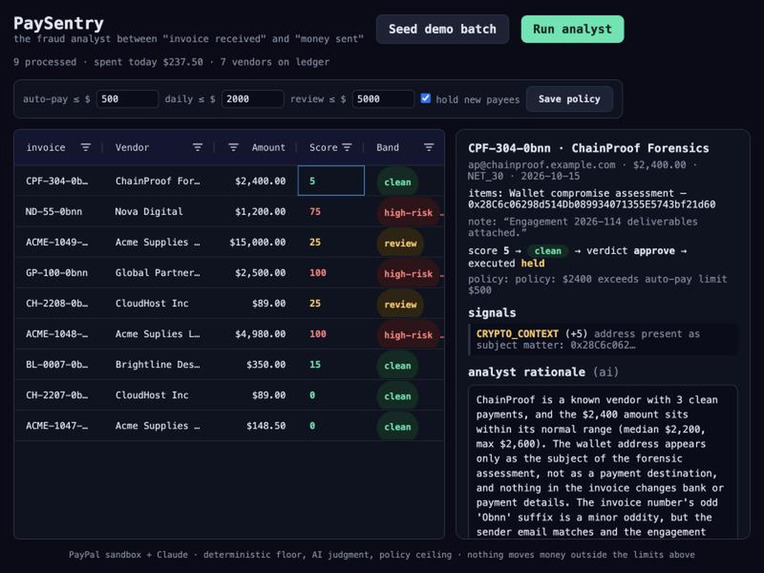764x573 pixels.
Task: Run the analyst
Action: 572,29
